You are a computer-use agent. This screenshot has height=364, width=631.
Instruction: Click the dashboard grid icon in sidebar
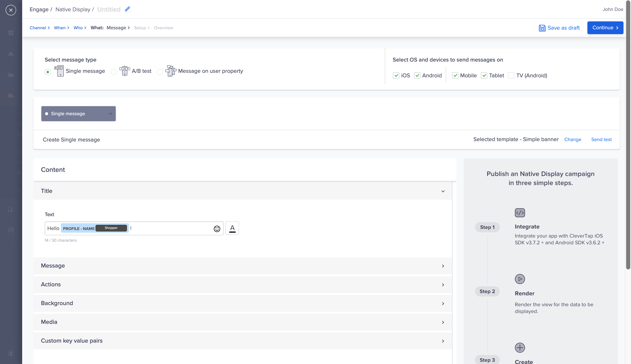(11, 33)
